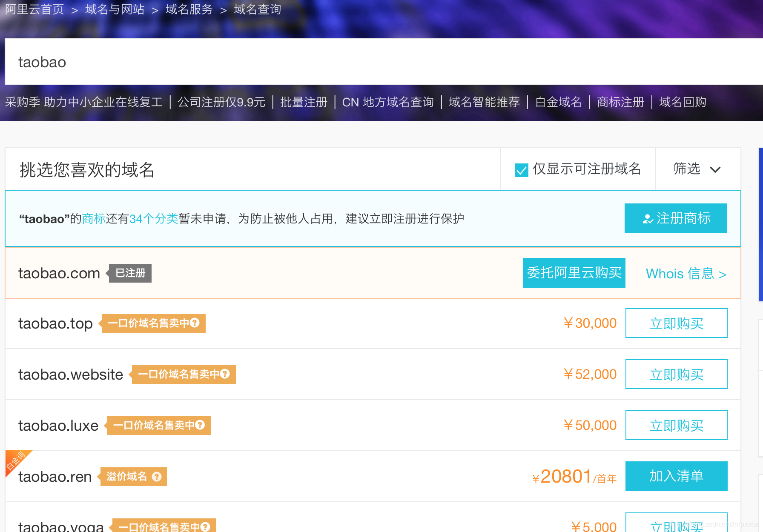Screen dimensions: 763x532
Task: Open 批量注册 link
Action: click(304, 102)
